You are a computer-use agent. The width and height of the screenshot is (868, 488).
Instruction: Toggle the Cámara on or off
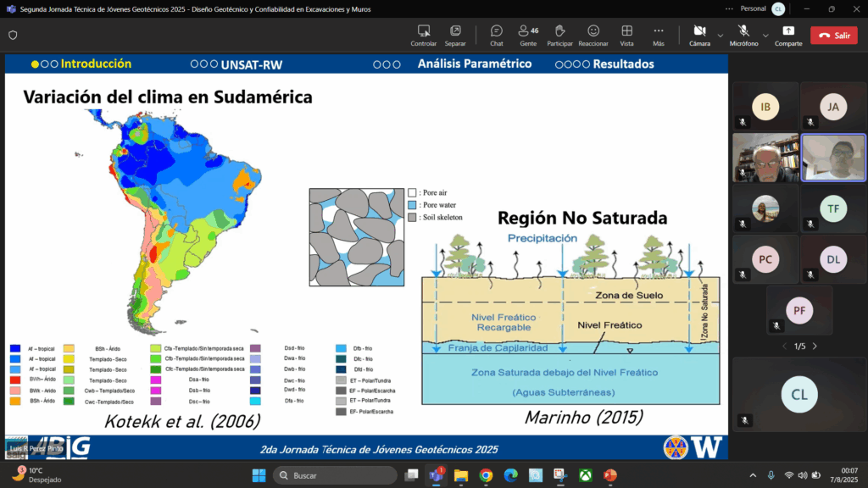pos(699,35)
